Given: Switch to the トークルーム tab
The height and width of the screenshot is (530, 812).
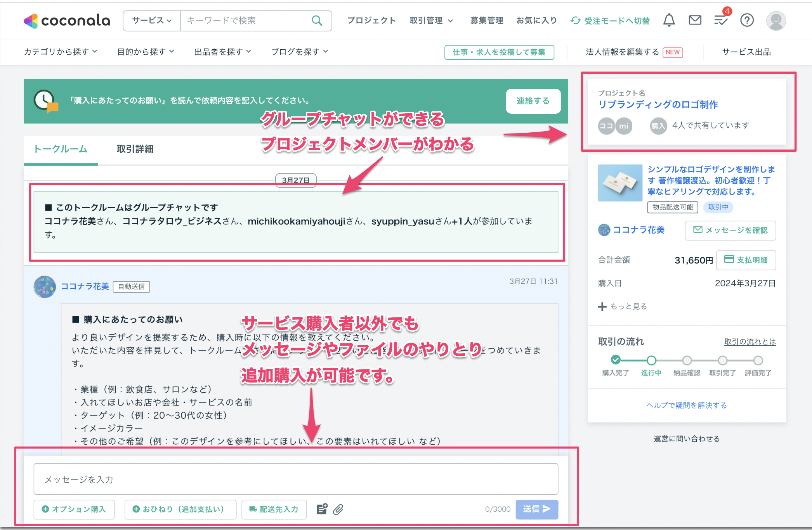Looking at the screenshot, I should [61, 149].
